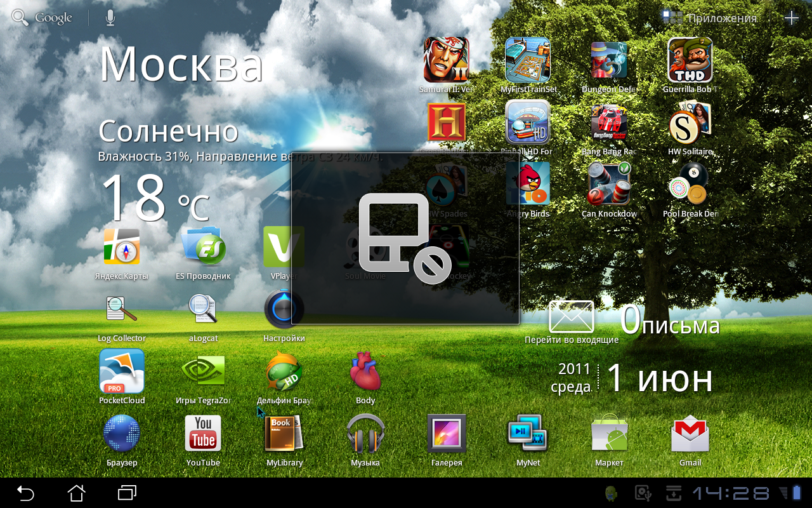Viewport: 812px width, 508px height.
Task: Open Guerrilla Bob THD game
Action: pos(690,60)
